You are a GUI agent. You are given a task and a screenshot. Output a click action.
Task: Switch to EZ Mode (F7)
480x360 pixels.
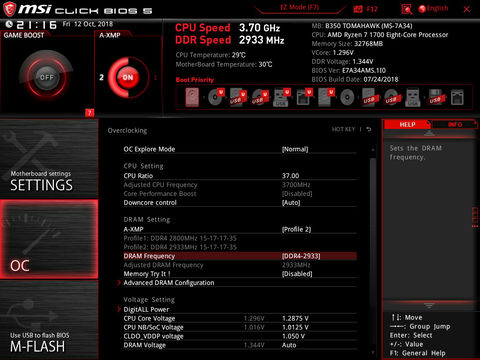tap(299, 7)
